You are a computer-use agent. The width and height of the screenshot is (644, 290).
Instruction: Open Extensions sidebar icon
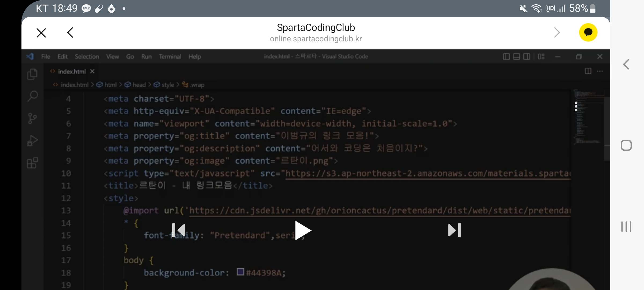click(x=32, y=163)
